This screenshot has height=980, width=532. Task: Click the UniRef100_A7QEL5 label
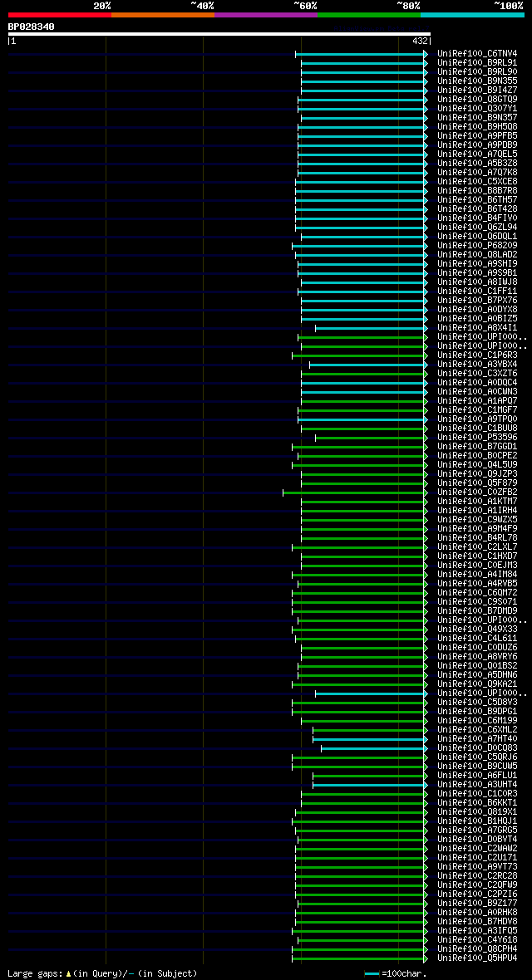pyautogui.click(x=477, y=154)
